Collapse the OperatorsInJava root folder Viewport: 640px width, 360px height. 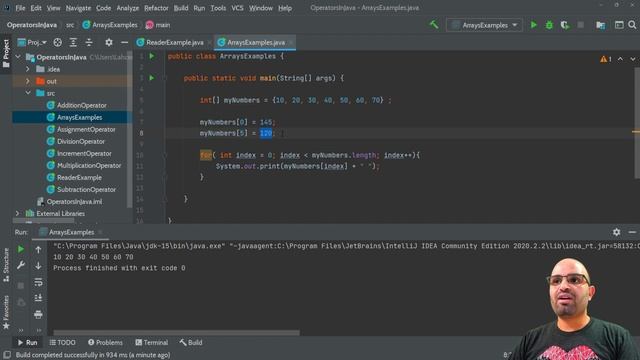pos(18,57)
